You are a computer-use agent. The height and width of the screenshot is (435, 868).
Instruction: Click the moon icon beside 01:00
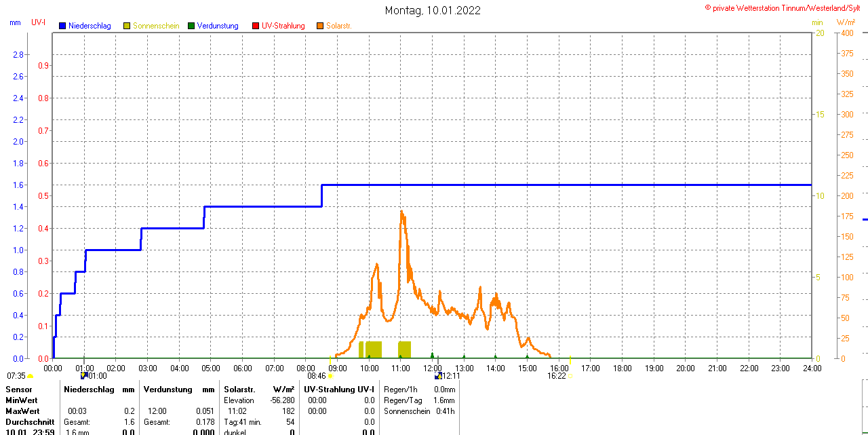[x=83, y=375]
